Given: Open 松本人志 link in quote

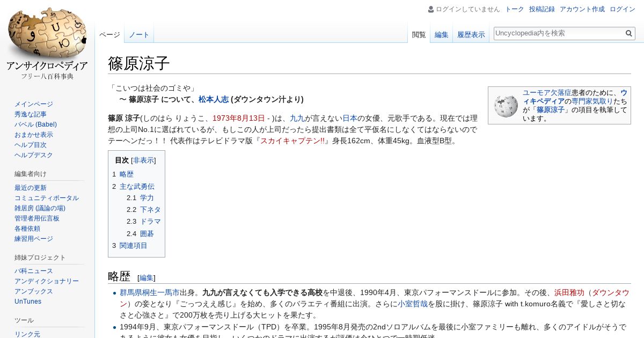Looking at the screenshot, I should click(214, 99).
